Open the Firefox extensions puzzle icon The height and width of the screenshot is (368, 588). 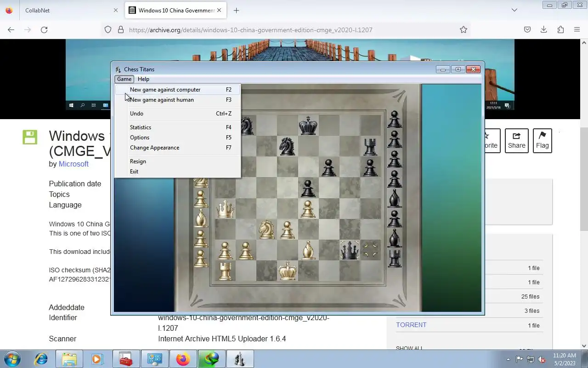coord(560,29)
